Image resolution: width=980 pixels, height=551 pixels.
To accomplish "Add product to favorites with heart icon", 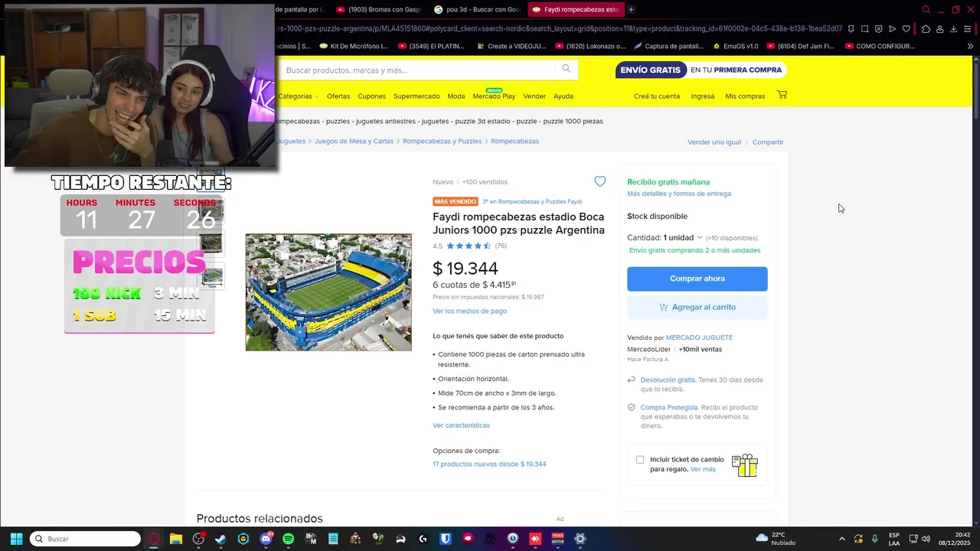I will [x=599, y=181].
